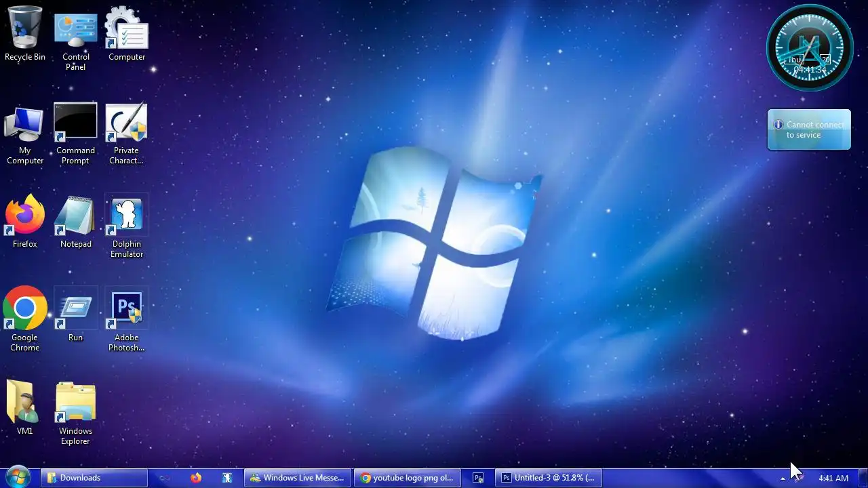Click the Firefox icon in the taskbar
868x488 pixels.
click(196, 478)
